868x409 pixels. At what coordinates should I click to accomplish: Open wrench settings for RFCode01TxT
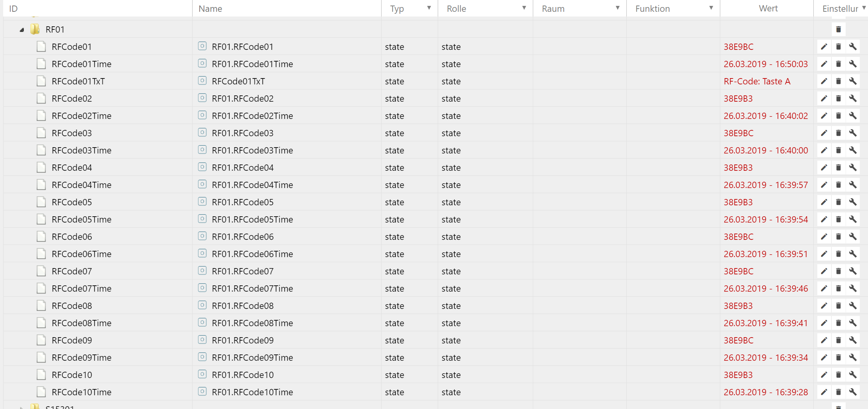(853, 81)
